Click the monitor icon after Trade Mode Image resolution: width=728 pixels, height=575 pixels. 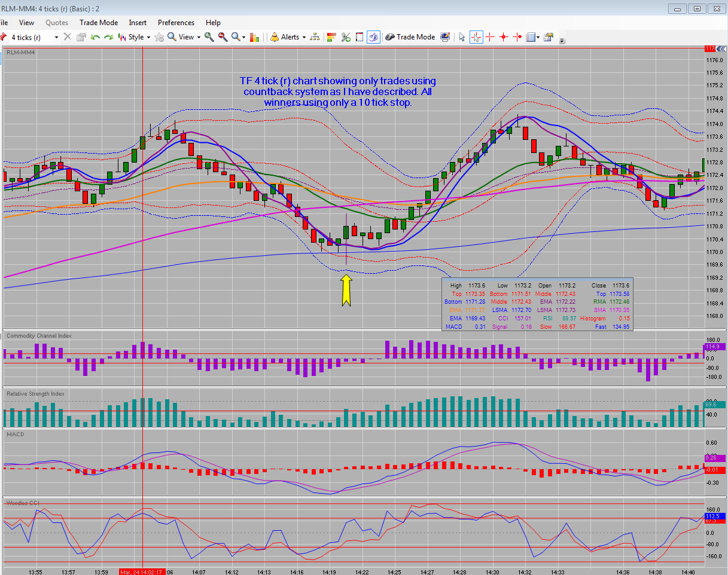point(445,37)
